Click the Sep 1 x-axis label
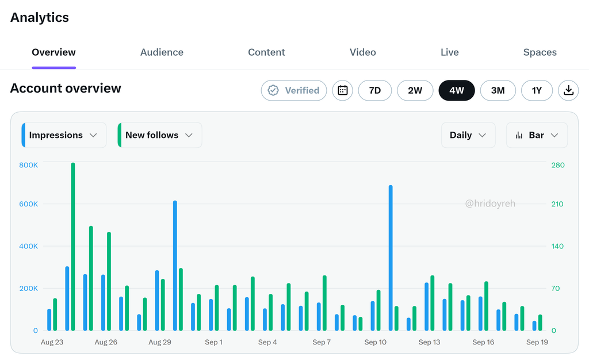 (x=214, y=342)
